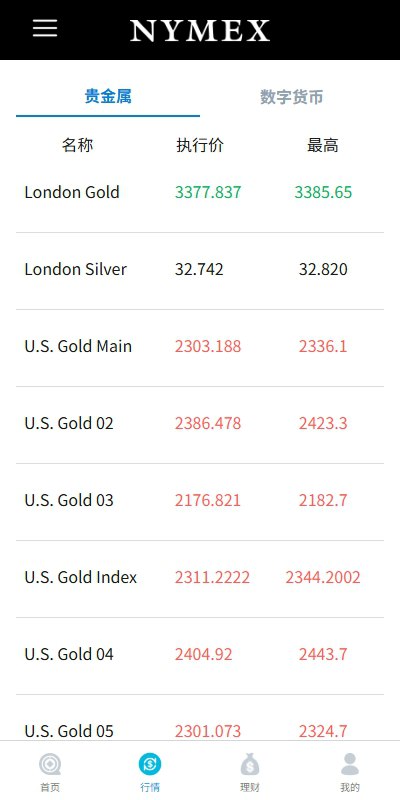Switch to the 数字货币 tab
This screenshot has width=400, height=800.
pyautogui.click(x=292, y=96)
